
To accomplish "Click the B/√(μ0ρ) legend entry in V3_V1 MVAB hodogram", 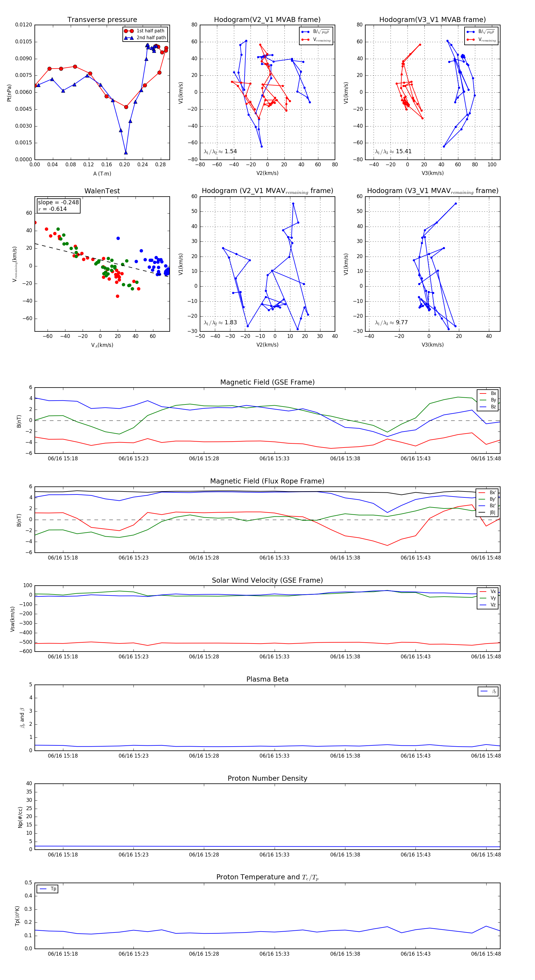I will tap(481, 31).
